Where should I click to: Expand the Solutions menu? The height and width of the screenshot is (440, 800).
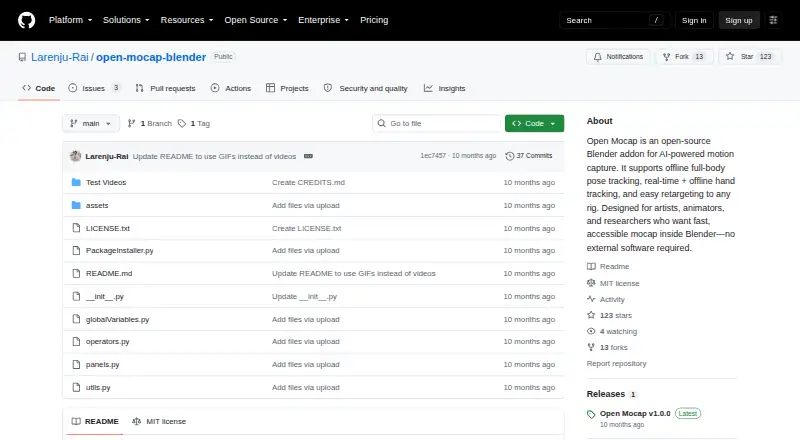pyautogui.click(x=126, y=20)
